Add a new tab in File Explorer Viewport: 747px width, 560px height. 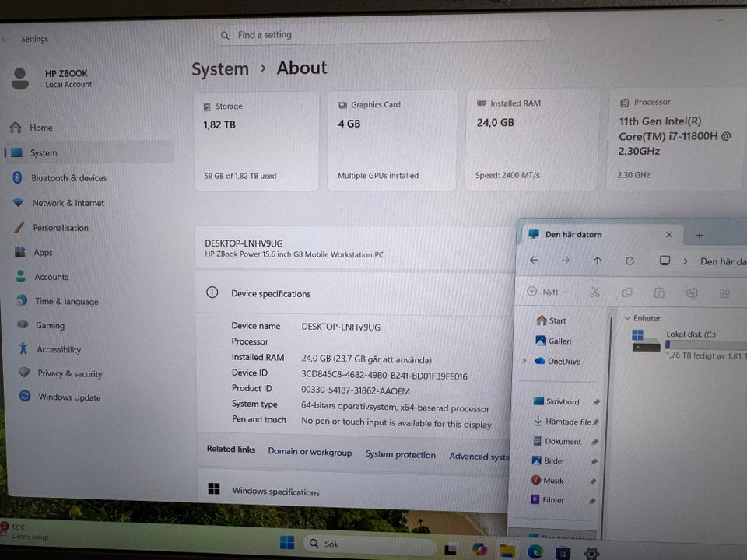click(x=700, y=235)
